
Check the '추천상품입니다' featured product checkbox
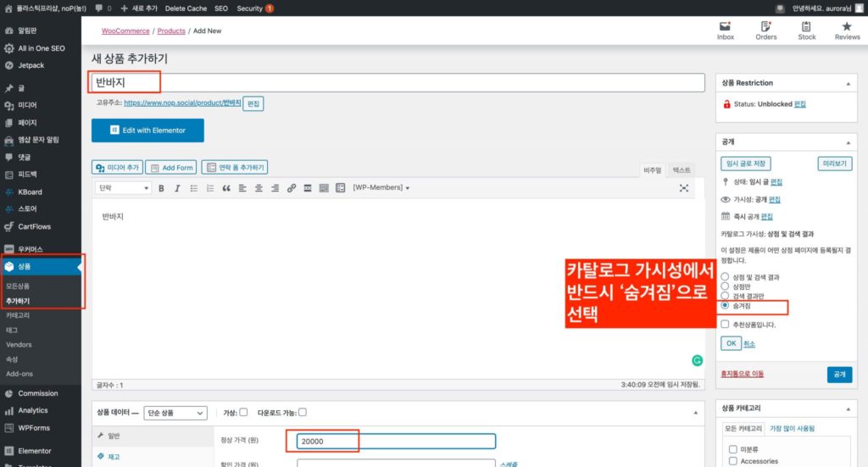(x=725, y=324)
